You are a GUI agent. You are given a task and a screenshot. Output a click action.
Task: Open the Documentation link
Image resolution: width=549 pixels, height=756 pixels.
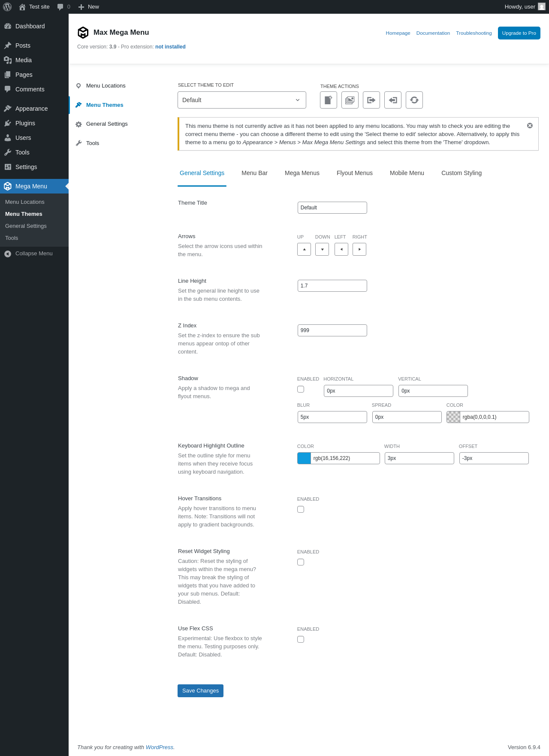pos(433,33)
